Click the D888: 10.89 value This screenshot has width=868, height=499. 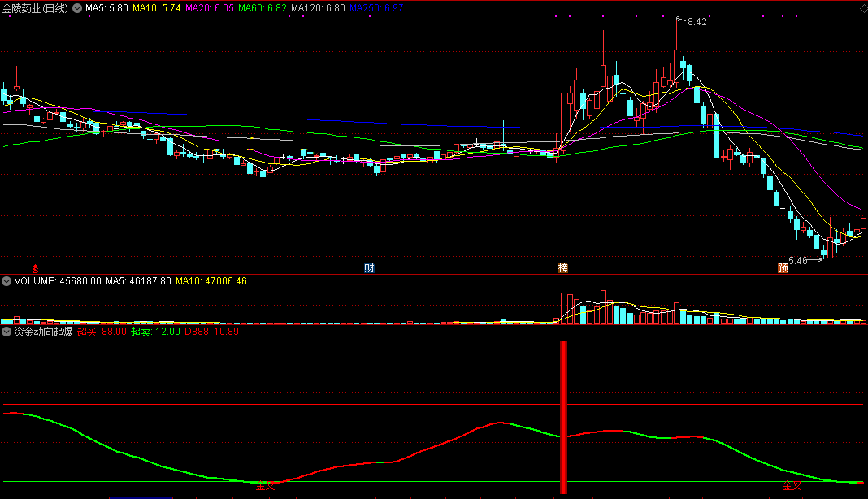pos(211,332)
